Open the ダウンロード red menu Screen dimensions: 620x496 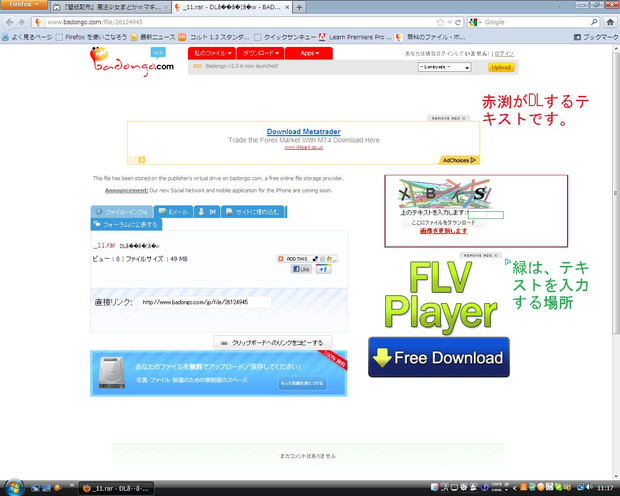tap(260, 53)
